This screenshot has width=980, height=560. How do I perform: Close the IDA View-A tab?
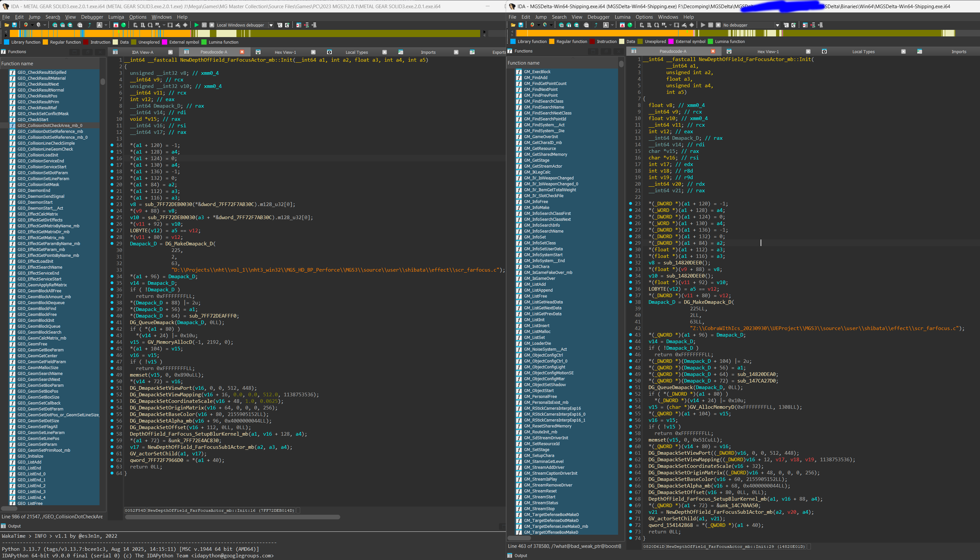[170, 52]
